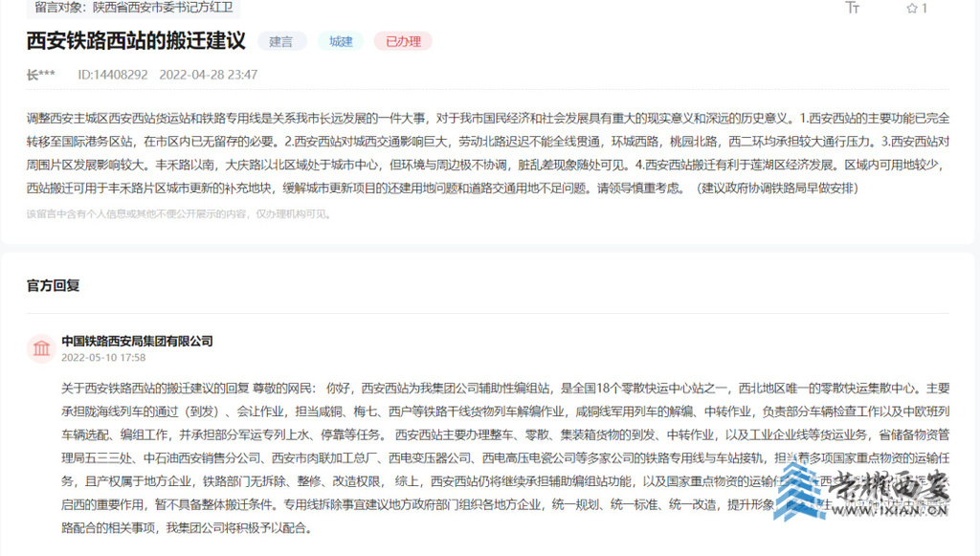Click the message ID:14408292
Screen dimensions: 980x556
[x=113, y=75]
